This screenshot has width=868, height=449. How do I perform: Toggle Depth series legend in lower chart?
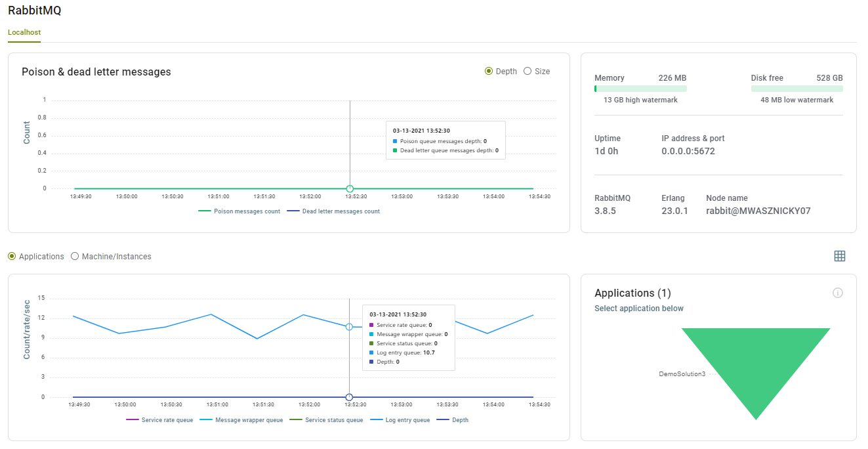[x=453, y=420]
